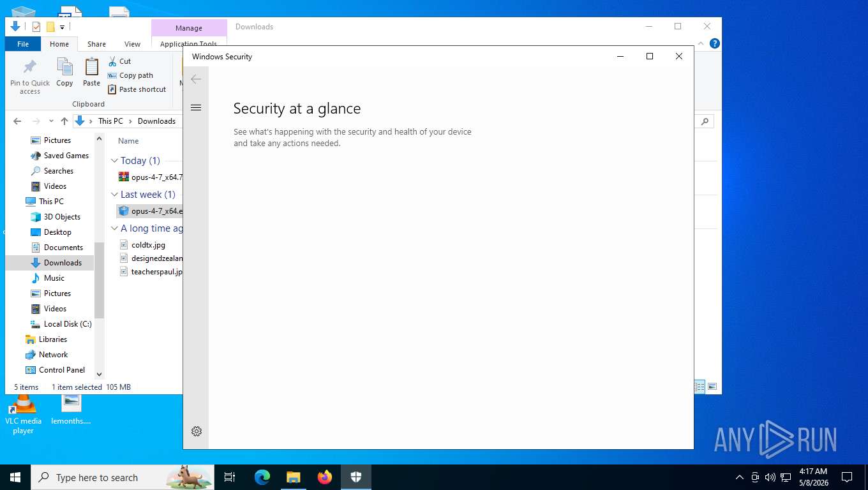Click Copy path in the Clipboard group

130,75
